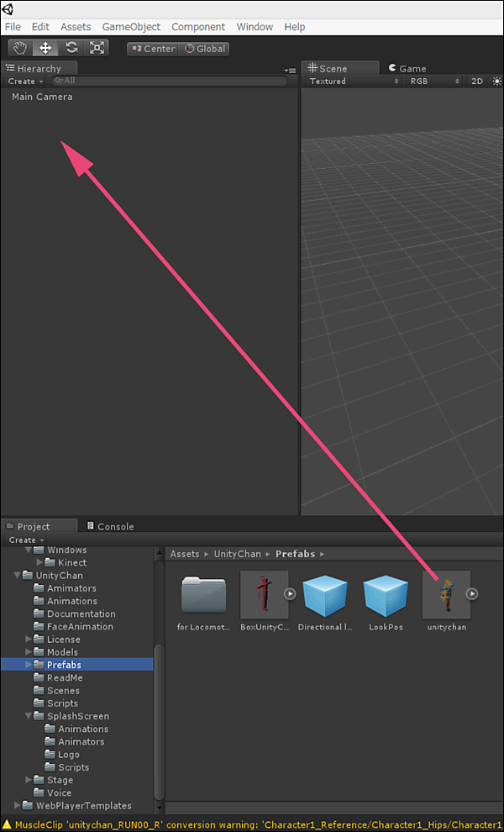Expand the BoxUnityC... prefab play arrow

tap(290, 594)
